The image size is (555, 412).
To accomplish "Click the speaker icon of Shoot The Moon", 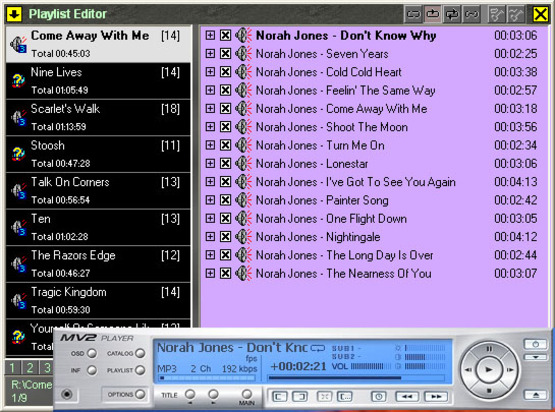I will (244, 127).
